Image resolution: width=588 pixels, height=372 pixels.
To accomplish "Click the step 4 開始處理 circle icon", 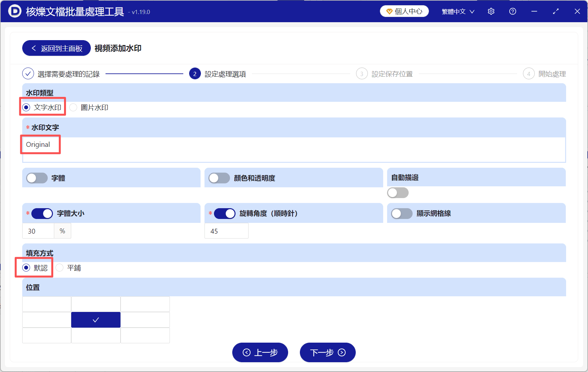I will 529,74.
